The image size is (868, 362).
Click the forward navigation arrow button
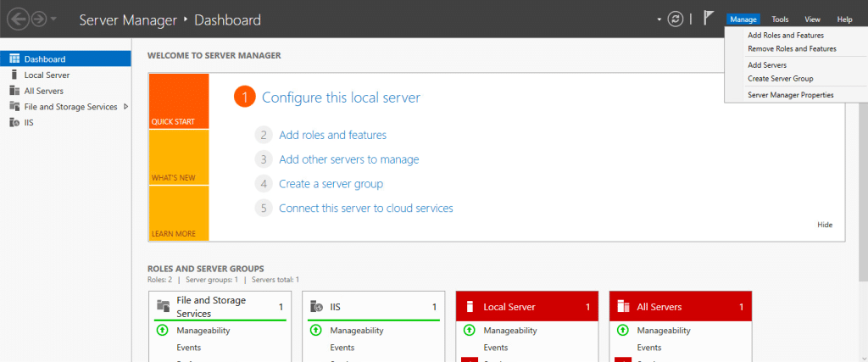[x=38, y=19]
